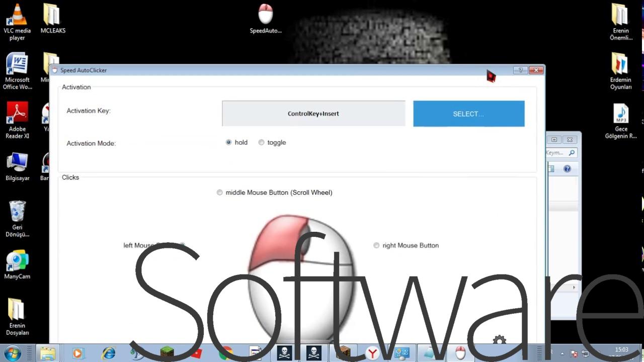Click Minecraft grass block taskbar icon
Image resolution: width=644 pixels, height=362 pixels.
tap(167, 353)
